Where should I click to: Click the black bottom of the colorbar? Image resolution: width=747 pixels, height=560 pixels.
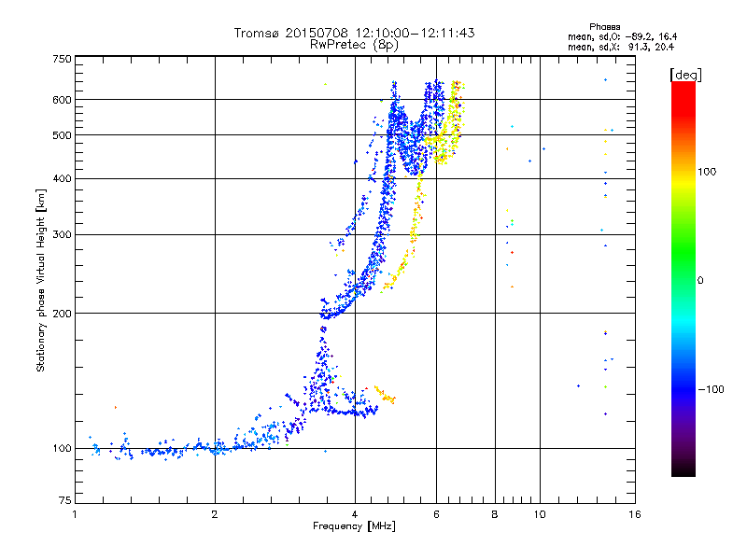pos(684,469)
